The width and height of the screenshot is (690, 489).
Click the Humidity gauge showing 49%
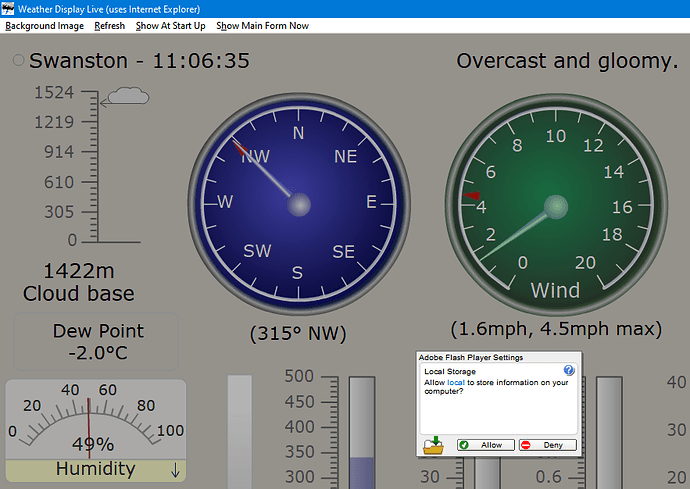(x=95, y=420)
